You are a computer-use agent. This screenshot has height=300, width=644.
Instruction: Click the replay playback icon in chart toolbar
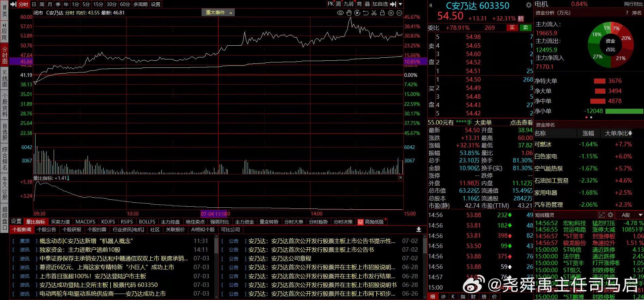(357, 13)
